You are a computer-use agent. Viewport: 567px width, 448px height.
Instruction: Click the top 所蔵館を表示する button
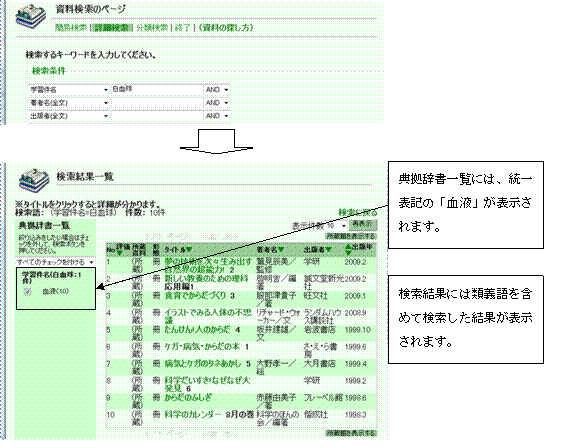pos(351,236)
